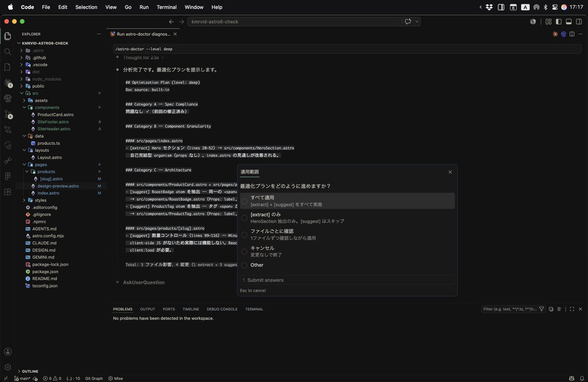588x382 pixels.
Task: Click errors and warnings count in status bar
Action: pos(52,378)
